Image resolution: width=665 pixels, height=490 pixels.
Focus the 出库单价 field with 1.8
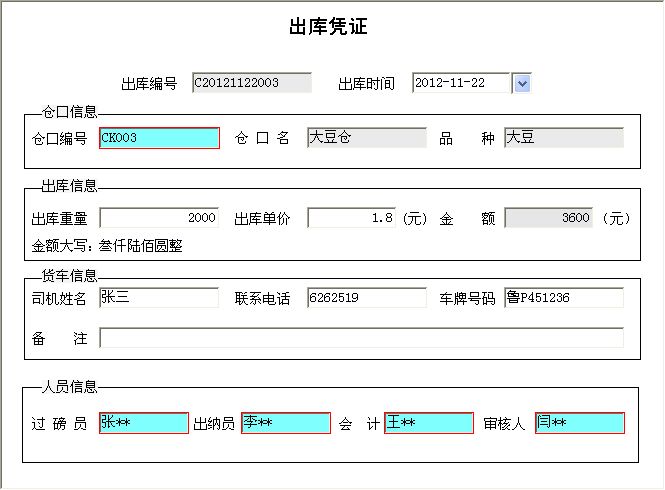(352, 218)
